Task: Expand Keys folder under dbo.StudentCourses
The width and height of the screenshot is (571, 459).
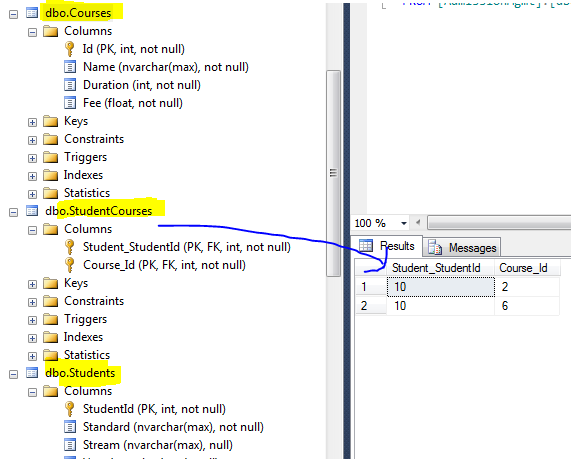Action: (32, 285)
